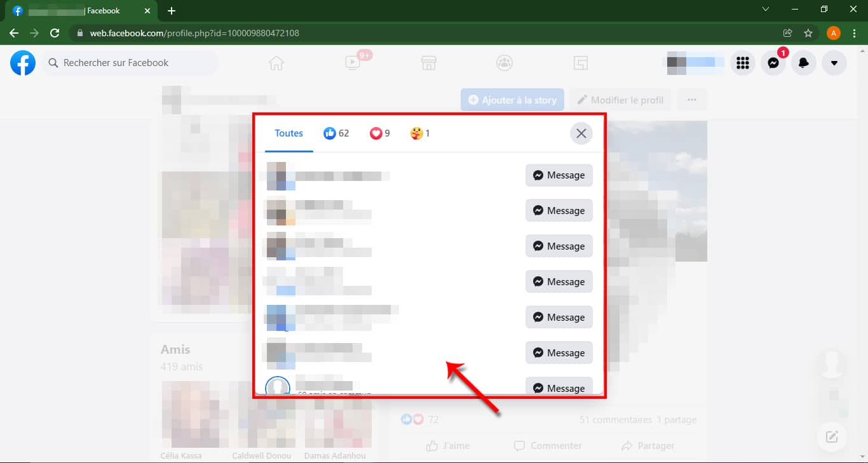Click the new message compose icon
The height and width of the screenshot is (463, 868).
click(832, 437)
